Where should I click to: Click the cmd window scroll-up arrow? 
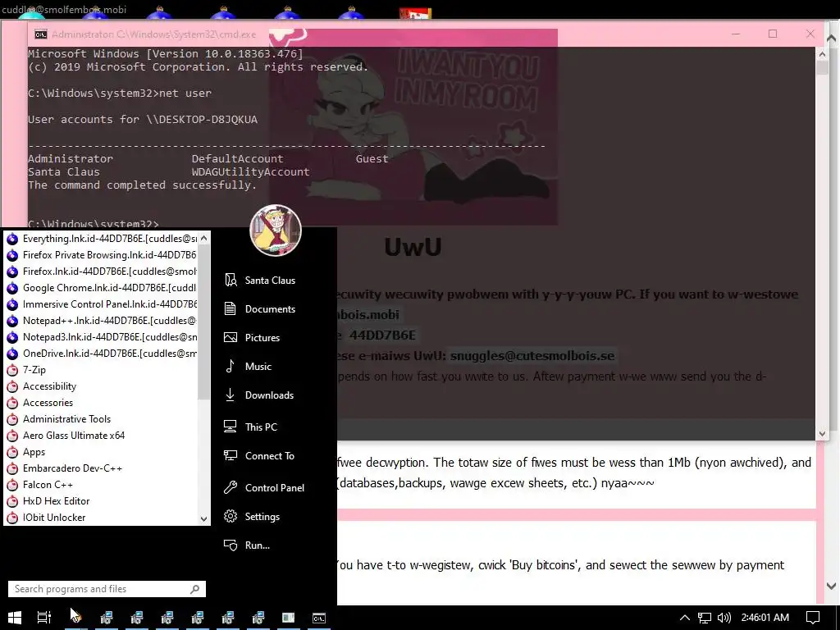[822, 54]
